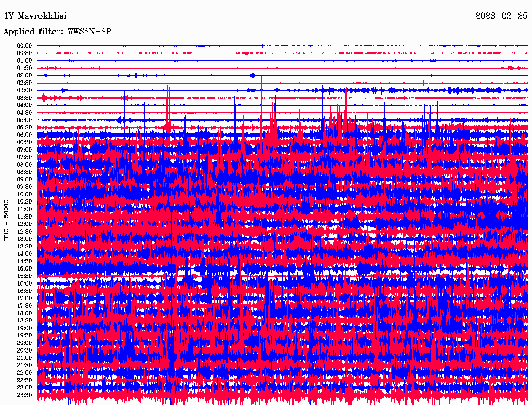This screenshot has width=532, height=405.
Task: Select the 07:00 time label
Action: [24, 150]
